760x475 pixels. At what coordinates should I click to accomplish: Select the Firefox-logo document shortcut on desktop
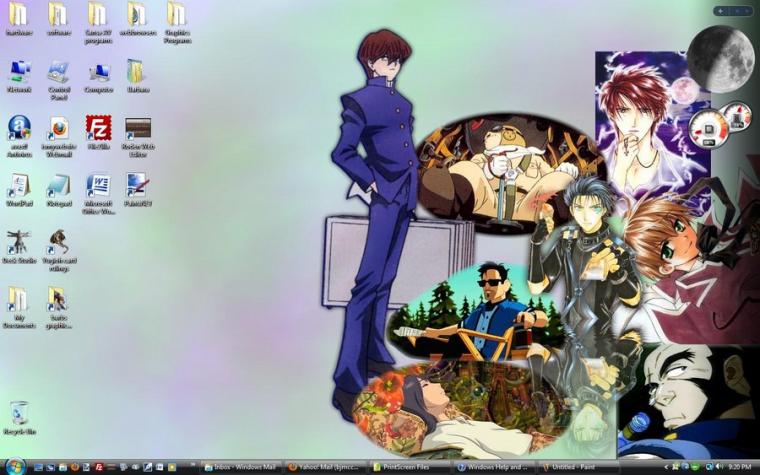pyautogui.click(x=59, y=137)
